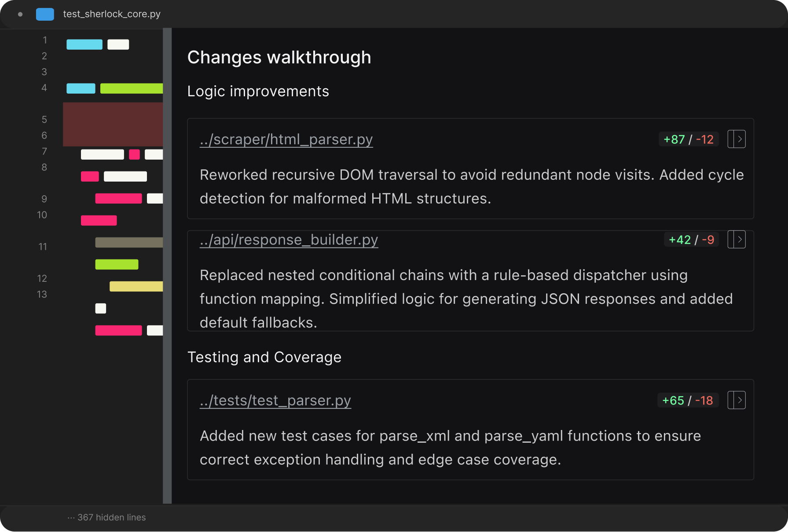Expand the html_parser.py diff panel icon
Viewport: 788px width, 532px height.
[x=736, y=139]
